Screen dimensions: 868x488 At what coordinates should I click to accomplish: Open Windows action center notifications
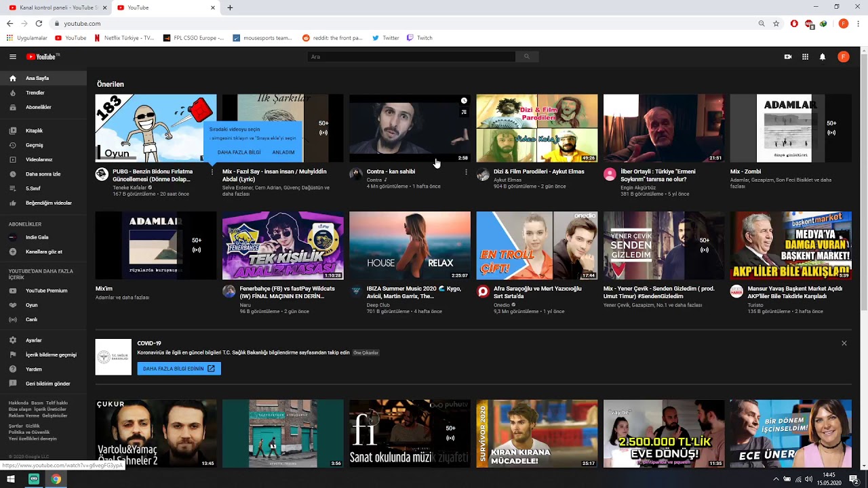click(x=854, y=479)
